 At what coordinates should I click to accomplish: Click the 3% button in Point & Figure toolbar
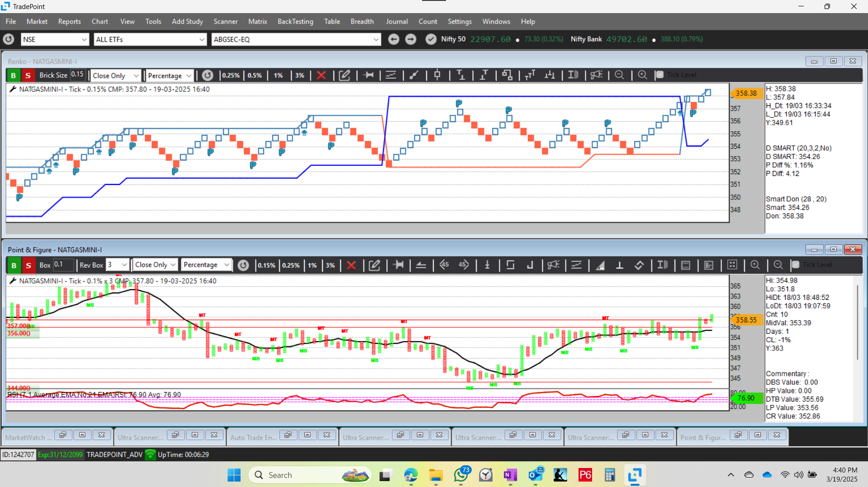pyautogui.click(x=331, y=265)
